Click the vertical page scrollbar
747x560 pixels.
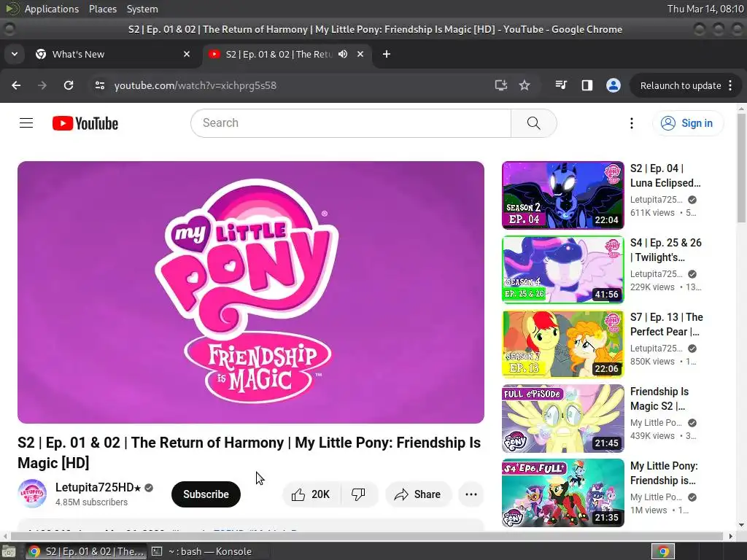741,168
